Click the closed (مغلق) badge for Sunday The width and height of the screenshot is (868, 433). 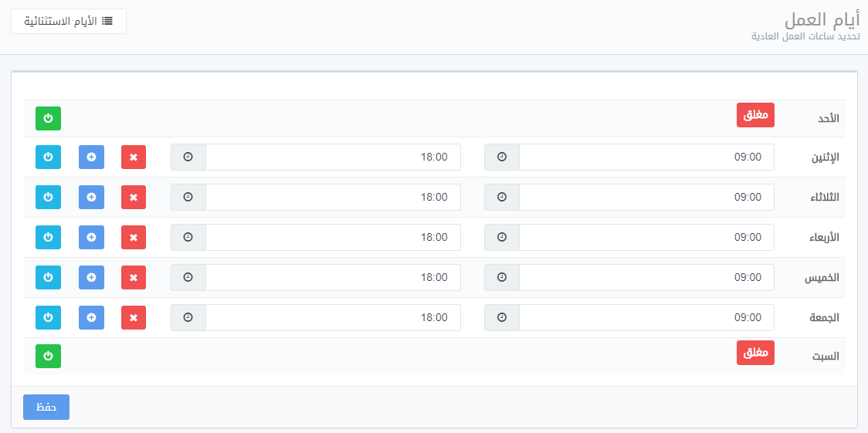click(754, 115)
